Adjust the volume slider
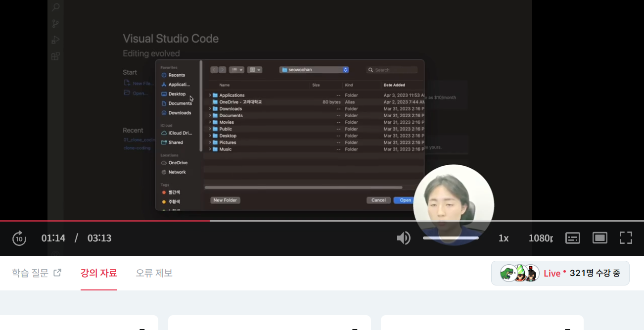The width and height of the screenshot is (644, 330). (451, 238)
